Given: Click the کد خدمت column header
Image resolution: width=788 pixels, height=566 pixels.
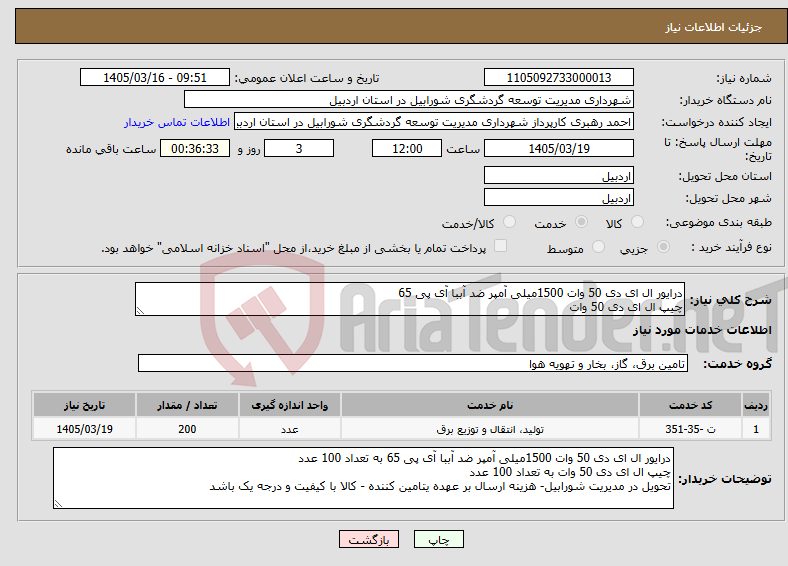Looking at the screenshot, I should 691,405.
